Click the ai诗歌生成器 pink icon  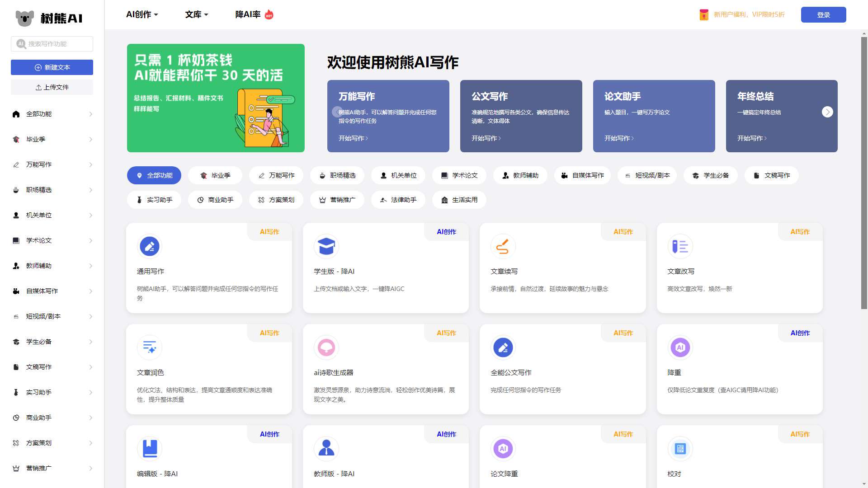pos(326,347)
